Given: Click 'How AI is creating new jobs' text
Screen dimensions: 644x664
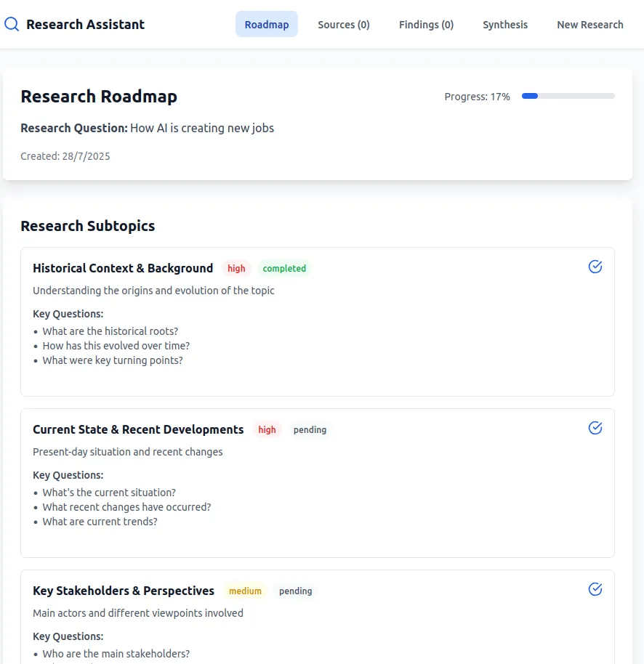Looking at the screenshot, I should (202, 128).
